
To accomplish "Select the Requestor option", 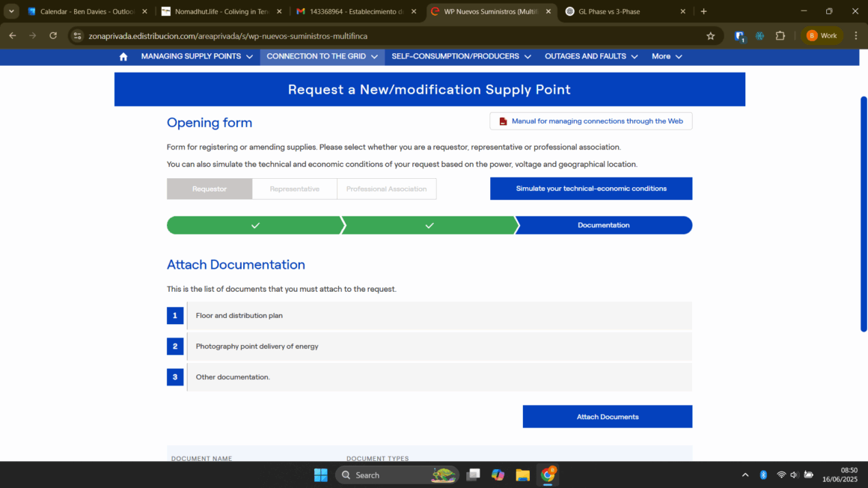I will [x=210, y=189].
